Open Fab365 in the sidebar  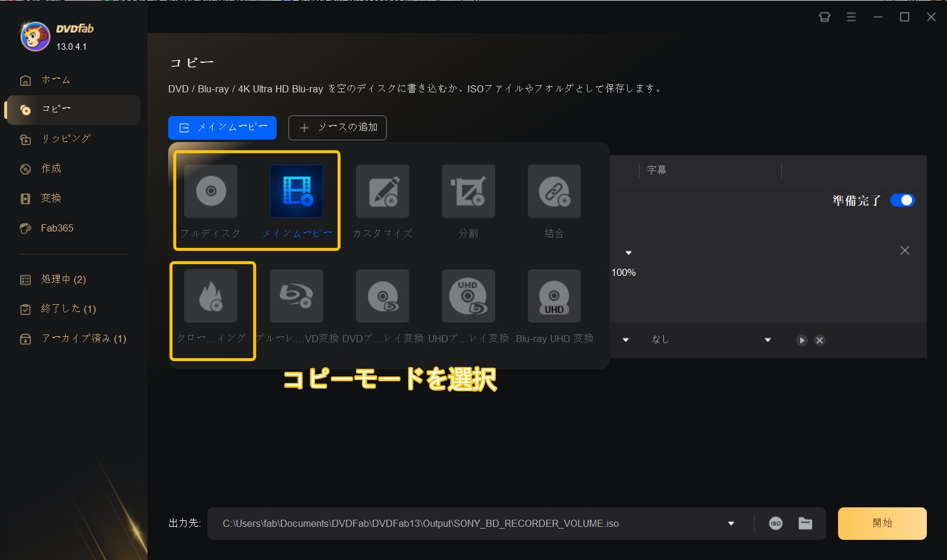pos(73,228)
